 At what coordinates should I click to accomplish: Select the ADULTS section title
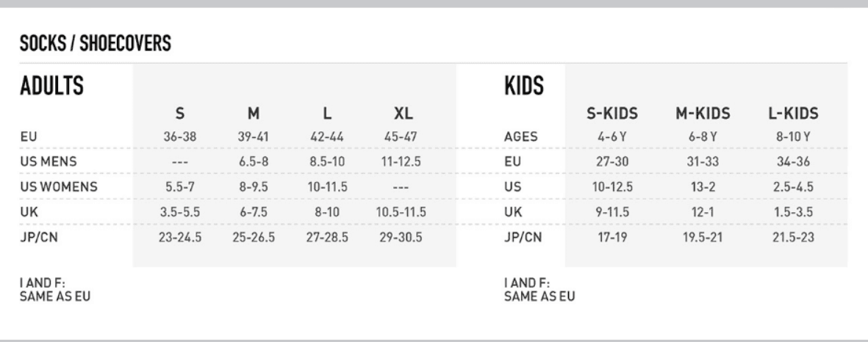click(x=51, y=86)
